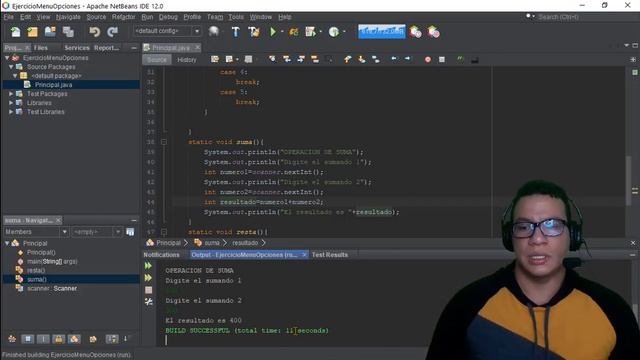Screen dimensions: 640x360
Task: Collapse the EjercicioMenuOpciones project node
Action: click(x=7, y=58)
